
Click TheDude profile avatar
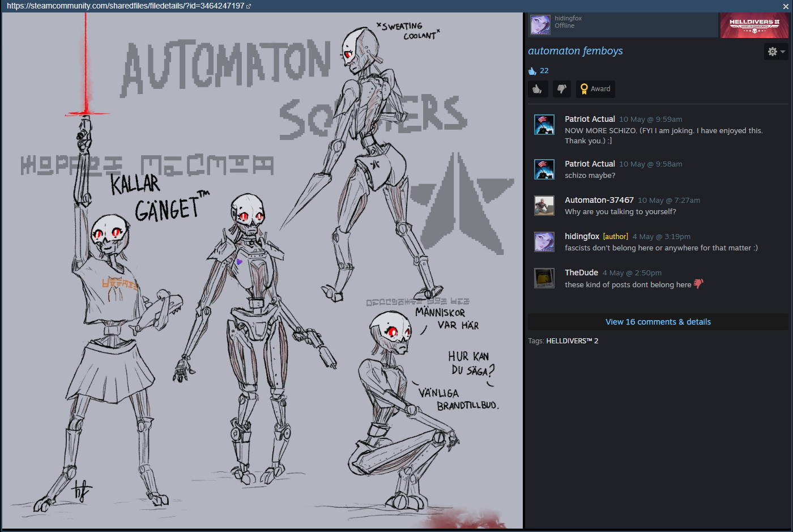point(544,278)
